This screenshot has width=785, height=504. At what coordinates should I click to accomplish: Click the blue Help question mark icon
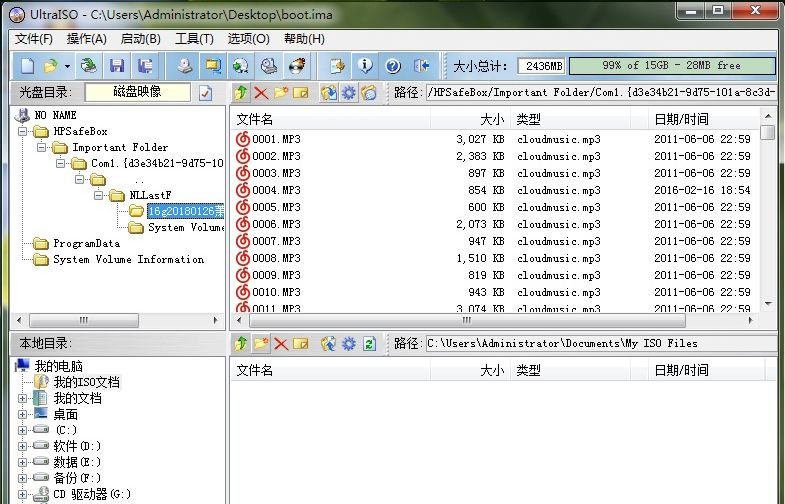(x=393, y=66)
